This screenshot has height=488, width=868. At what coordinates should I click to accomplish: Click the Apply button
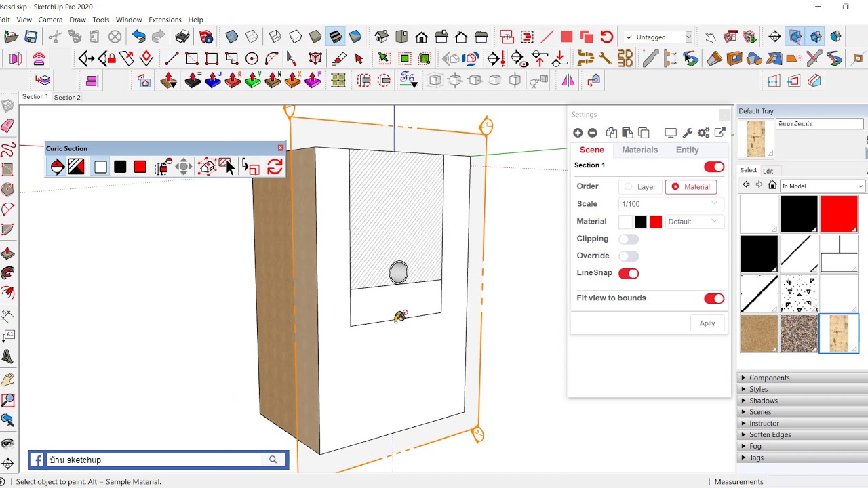tap(707, 323)
